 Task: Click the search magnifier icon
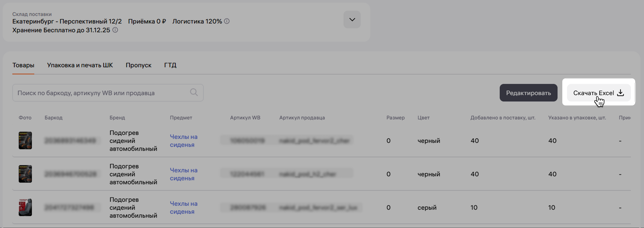[194, 92]
